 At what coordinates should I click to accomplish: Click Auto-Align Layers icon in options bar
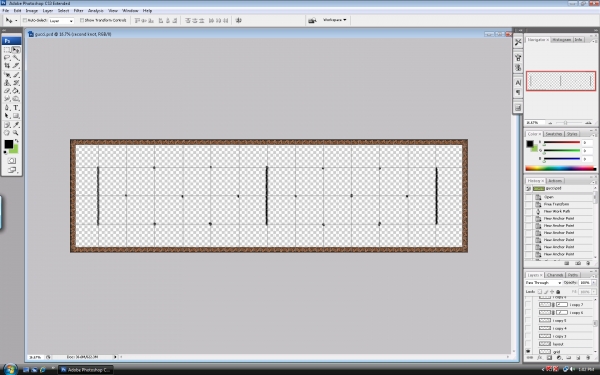(x=239, y=20)
